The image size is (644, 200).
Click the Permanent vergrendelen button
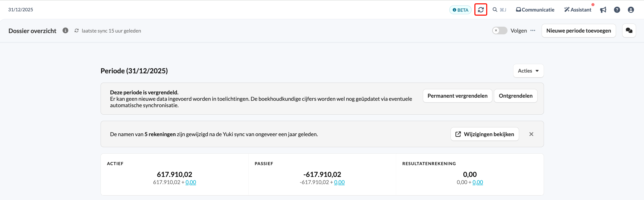pos(457,96)
